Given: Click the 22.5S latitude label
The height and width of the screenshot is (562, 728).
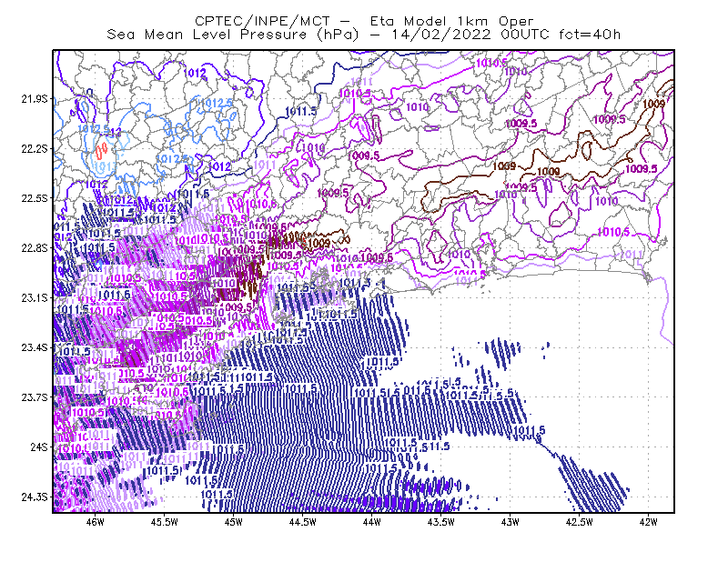Looking at the screenshot, I should point(35,198).
